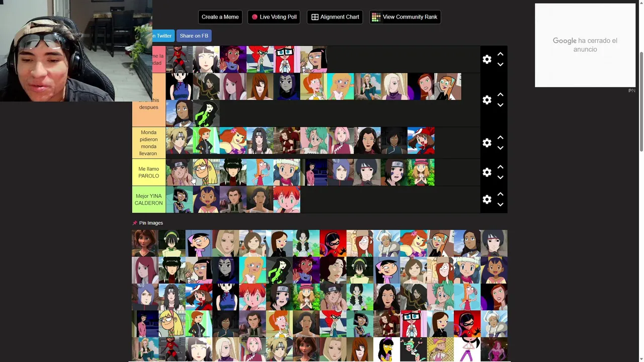Viewport: 644px width, 362px height.
Task: Move the orange 'despues' tier down
Action: (500, 105)
